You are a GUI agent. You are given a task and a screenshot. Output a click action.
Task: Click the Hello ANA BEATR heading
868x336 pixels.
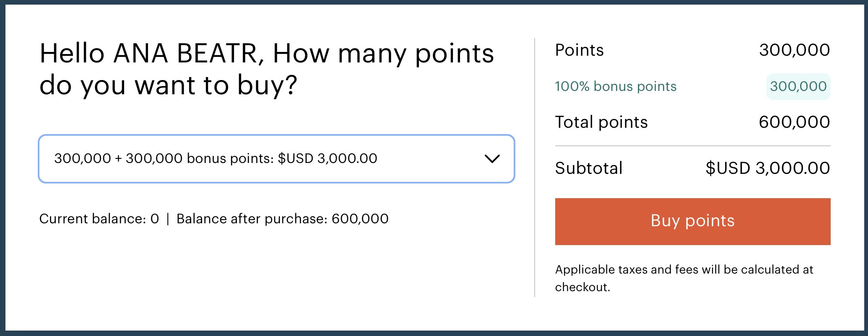click(x=266, y=54)
